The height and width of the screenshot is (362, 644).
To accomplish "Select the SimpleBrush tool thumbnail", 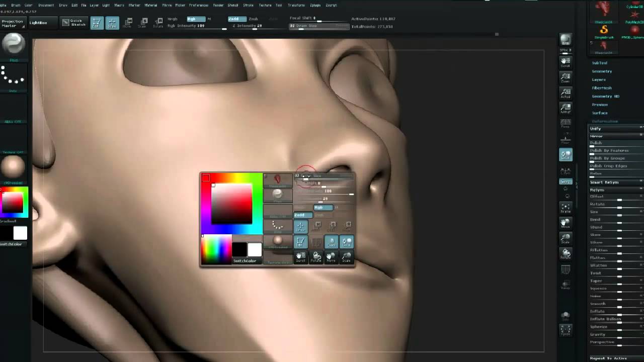I will [604, 33].
